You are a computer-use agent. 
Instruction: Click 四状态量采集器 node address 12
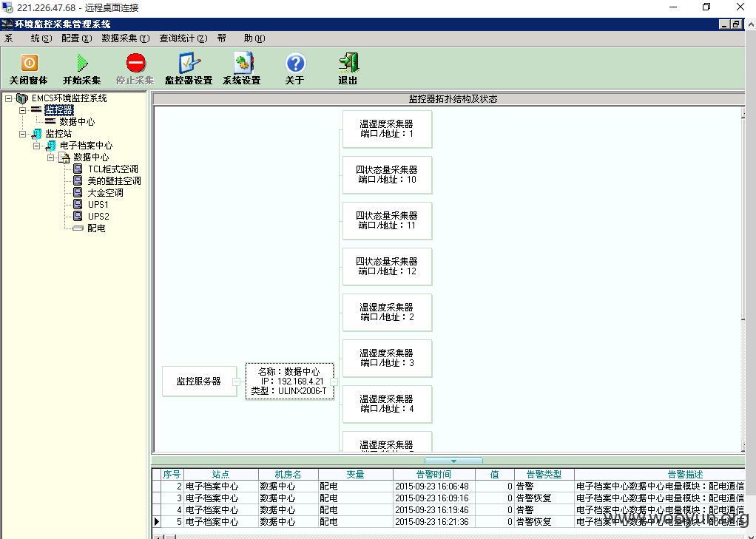pos(387,266)
